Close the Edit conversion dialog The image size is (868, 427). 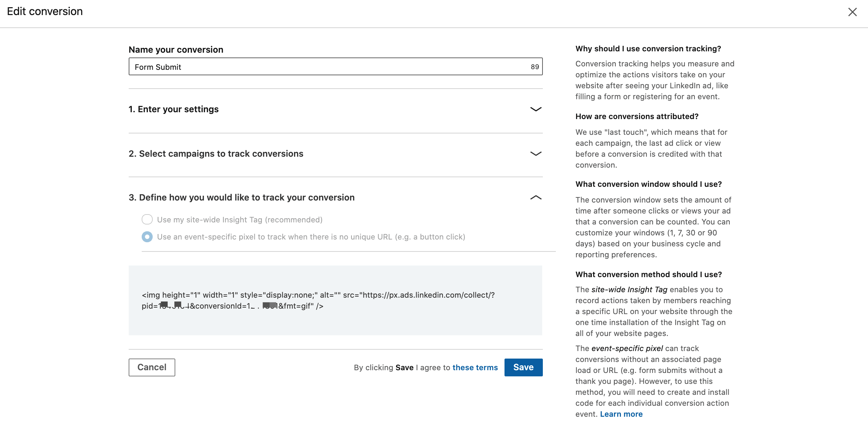pyautogui.click(x=852, y=12)
